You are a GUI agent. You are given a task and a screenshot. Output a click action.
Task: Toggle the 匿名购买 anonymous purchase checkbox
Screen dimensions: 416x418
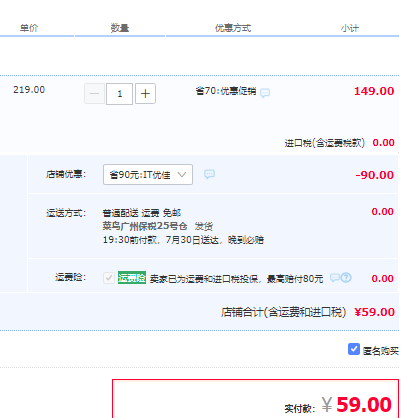tap(354, 349)
